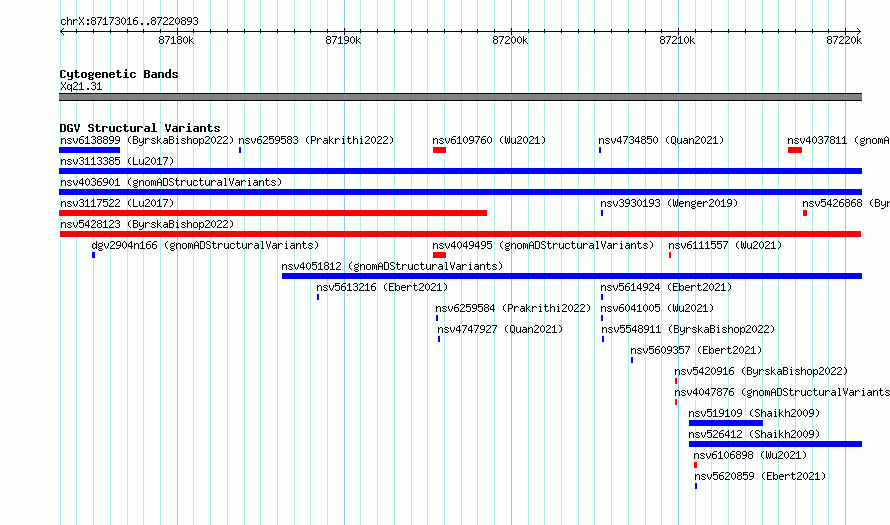Open nsv526412 Shaikh2009 label

(x=754, y=434)
